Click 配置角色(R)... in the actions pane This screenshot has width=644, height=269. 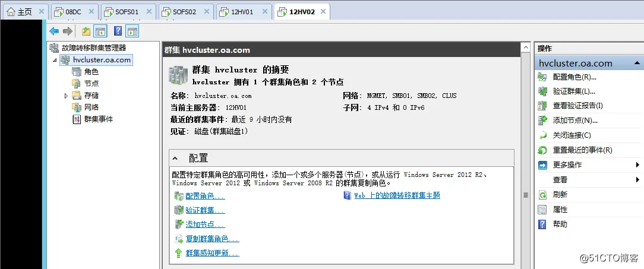tap(574, 77)
